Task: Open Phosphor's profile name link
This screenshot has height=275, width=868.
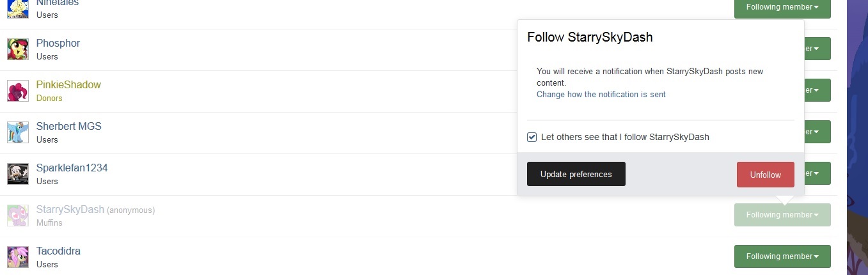Action: pyautogui.click(x=58, y=43)
